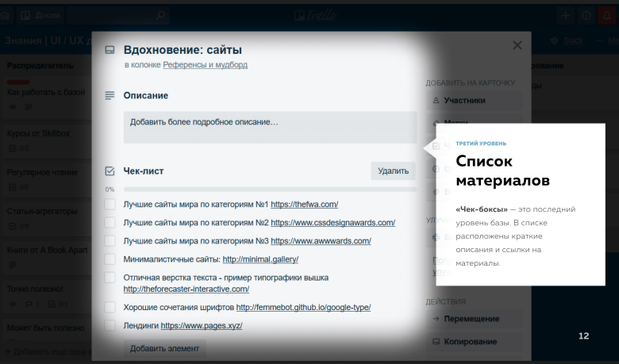619x364 pixels.
Task: Click the checklist icon beside Чек-лист
Action: click(110, 171)
